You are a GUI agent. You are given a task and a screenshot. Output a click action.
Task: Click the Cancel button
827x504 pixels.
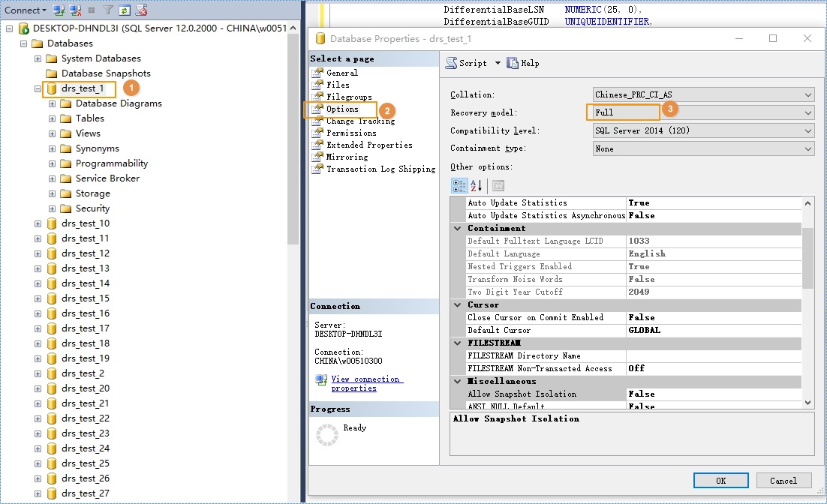pos(783,481)
